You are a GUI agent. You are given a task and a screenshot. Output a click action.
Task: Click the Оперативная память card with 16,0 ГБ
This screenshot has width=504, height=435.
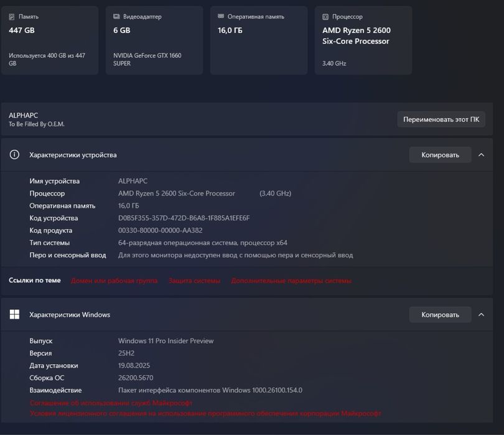click(x=259, y=40)
